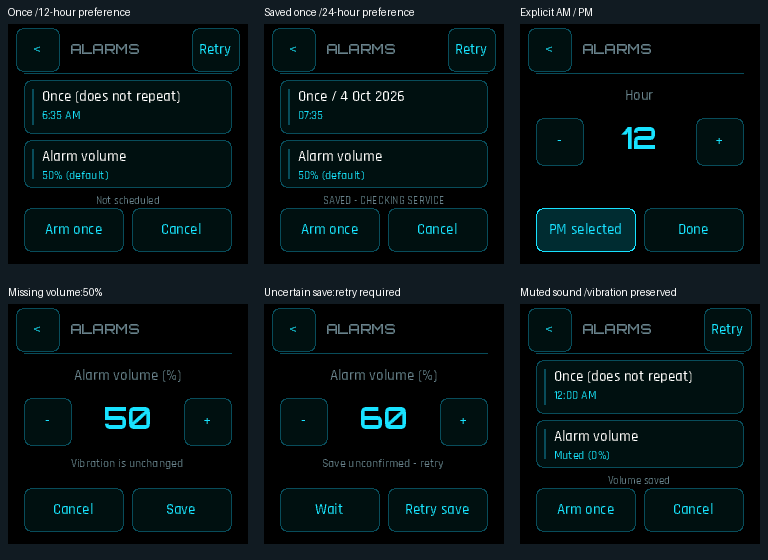Click the volume value 60
This screenshot has width=768, height=560.
(x=384, y=418)
